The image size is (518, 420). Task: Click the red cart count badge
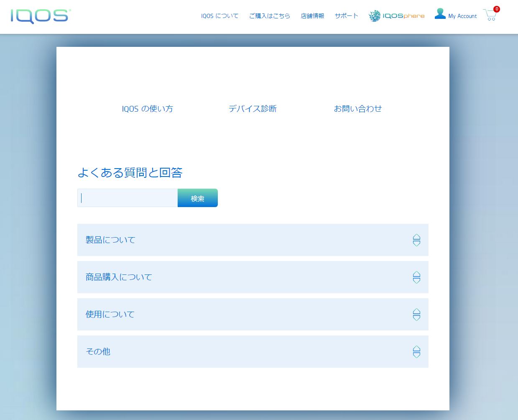click(497, 9)
